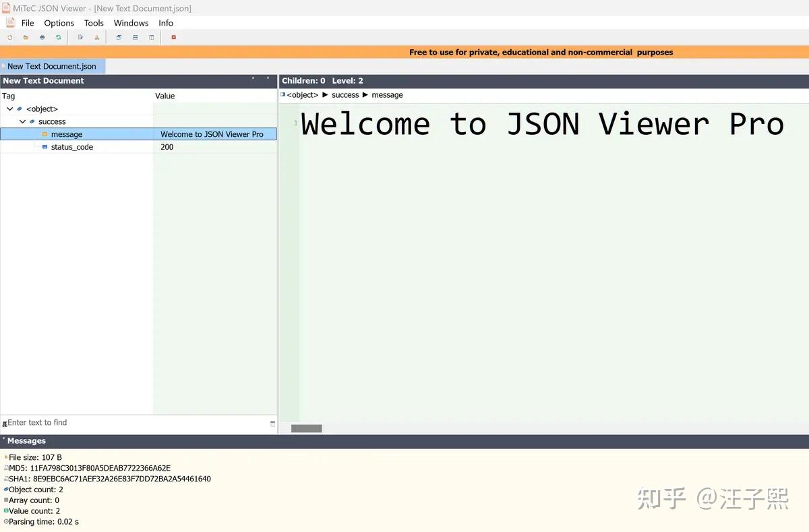Click the horizontal split view toolbar icon
Image resolution: width=809 pixels, height=532 pixels.
pyautogui.click(x=135, y=37)
